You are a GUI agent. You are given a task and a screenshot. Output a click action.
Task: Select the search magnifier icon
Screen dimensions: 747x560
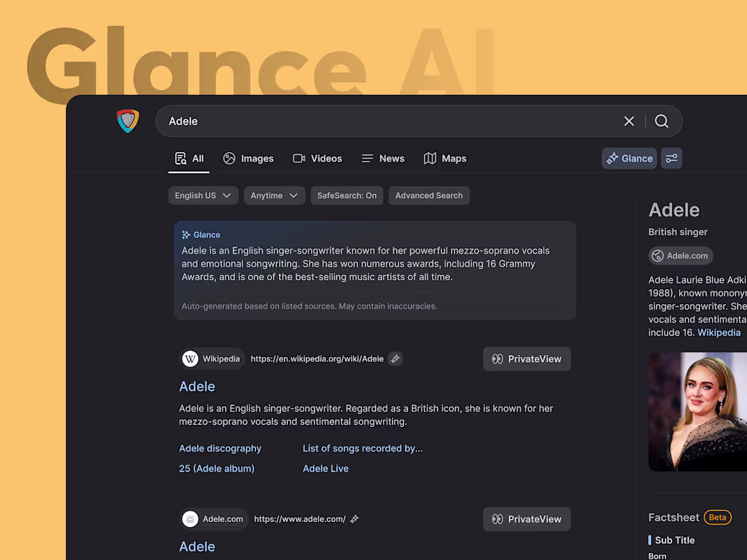tap(661, 121)
